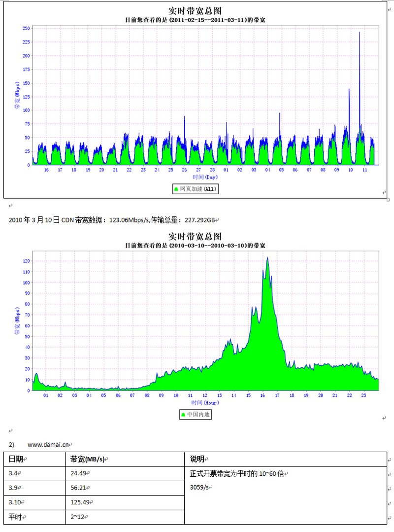Image resolution: width=394 pixels, height=532 pixels.
Task: Click the 平时 row label cell
Action: 34,517
